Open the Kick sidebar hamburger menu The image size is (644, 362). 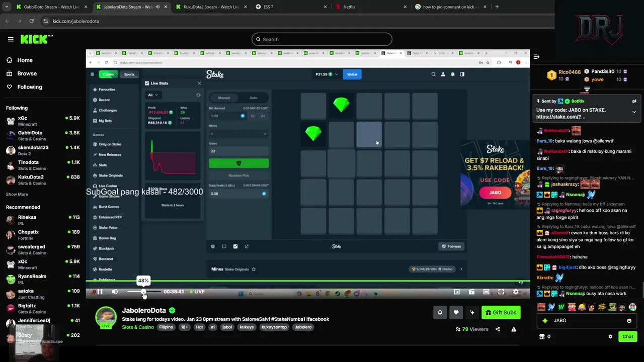pyautogui.click(x=11, y=39)
